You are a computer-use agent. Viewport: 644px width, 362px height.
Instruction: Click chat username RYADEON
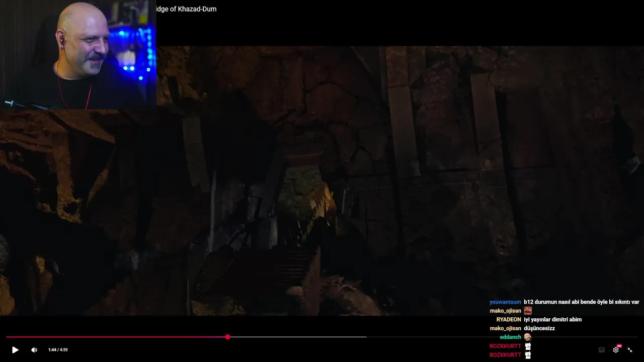(509, 320)
